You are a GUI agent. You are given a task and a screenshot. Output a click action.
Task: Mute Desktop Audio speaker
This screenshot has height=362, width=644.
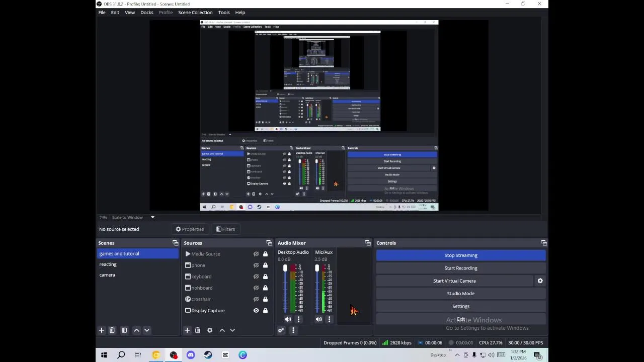tap(288, 319)
